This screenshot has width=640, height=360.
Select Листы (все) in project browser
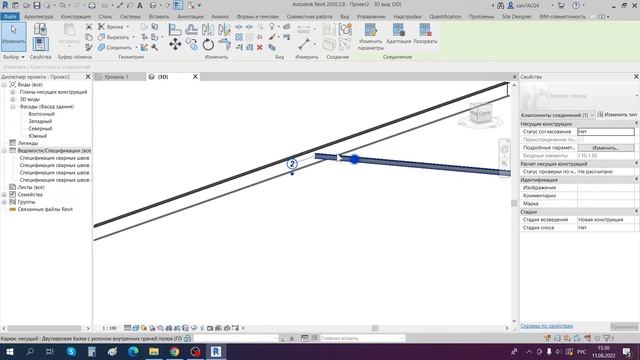31,187
